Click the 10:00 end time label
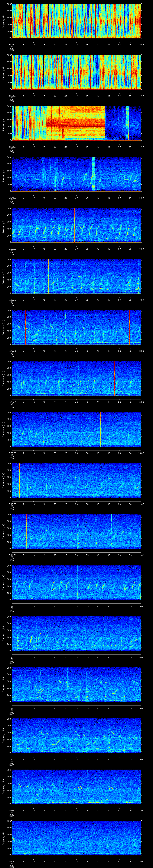The image size is (153, 868). coord(141,453)
